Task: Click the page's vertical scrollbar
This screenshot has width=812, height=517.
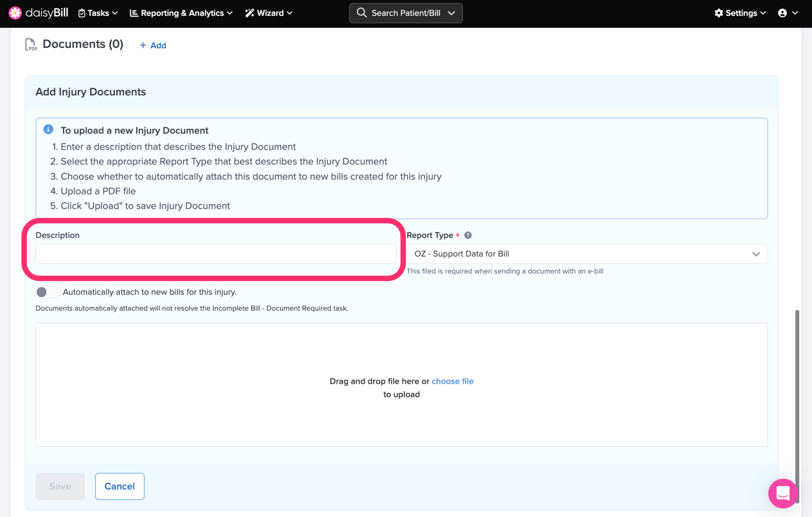Action: click(x=797, y=396)
